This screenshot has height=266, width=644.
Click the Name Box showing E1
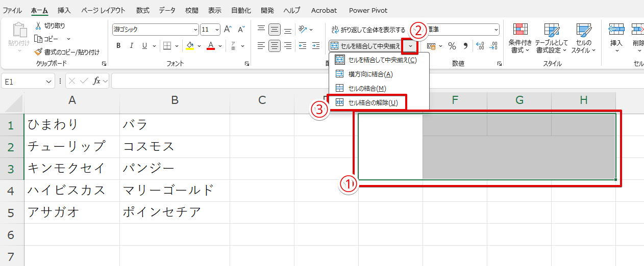28,81
